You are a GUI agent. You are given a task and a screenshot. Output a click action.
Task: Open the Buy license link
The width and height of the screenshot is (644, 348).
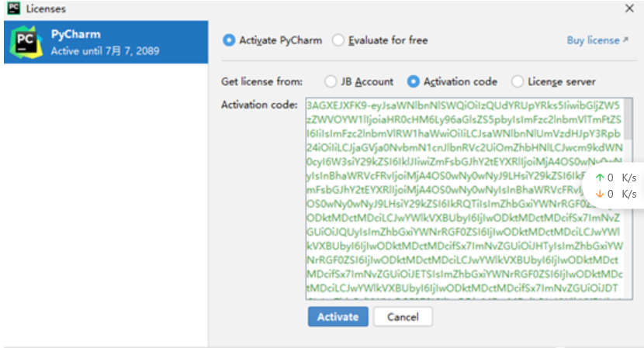pos(593,40)
